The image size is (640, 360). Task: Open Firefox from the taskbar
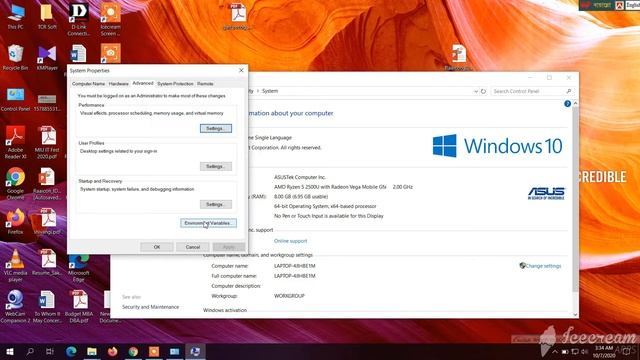point(112,351)
